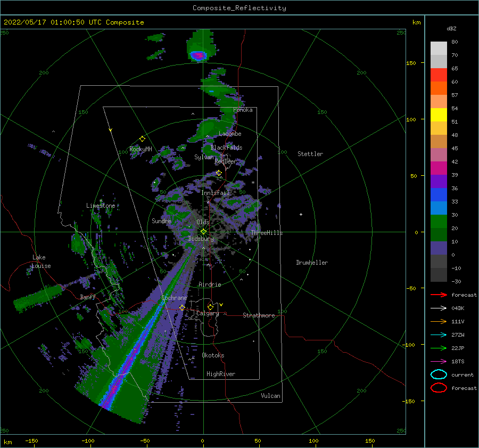Screen dimensions: 479x448
Task: Click the RockyMH label
Action: tap(141, 149)
